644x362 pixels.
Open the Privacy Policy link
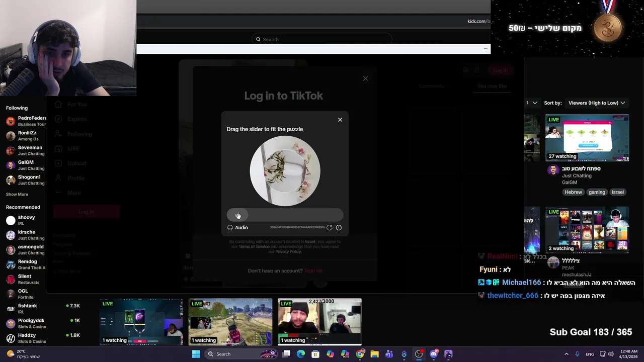pos(288,251)
